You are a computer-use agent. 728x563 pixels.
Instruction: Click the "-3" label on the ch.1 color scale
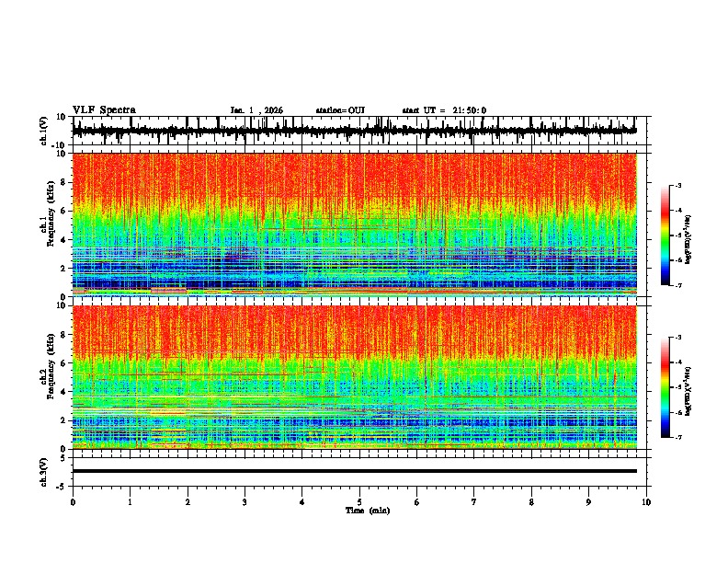click(678, 186)
